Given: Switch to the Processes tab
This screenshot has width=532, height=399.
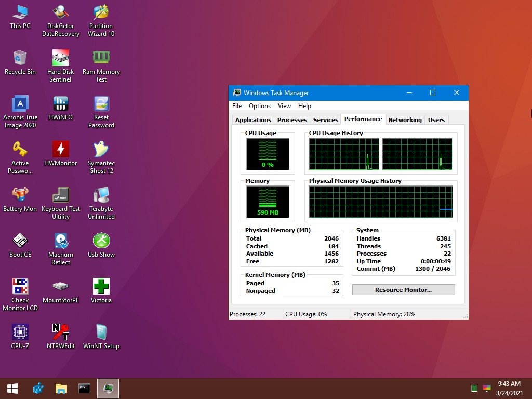Looking at the screenshot, I should click(292, 120).
